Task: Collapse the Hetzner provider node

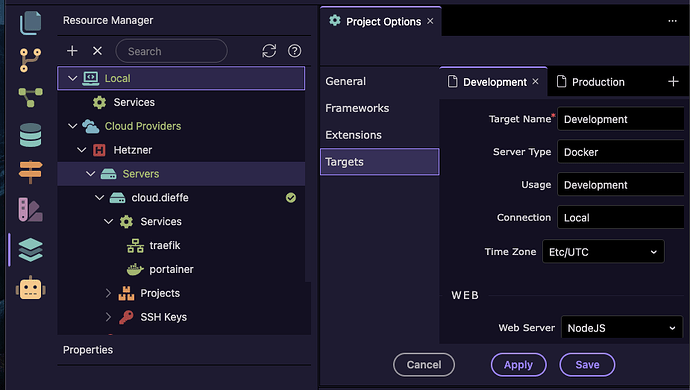Action: click(81, 150)
